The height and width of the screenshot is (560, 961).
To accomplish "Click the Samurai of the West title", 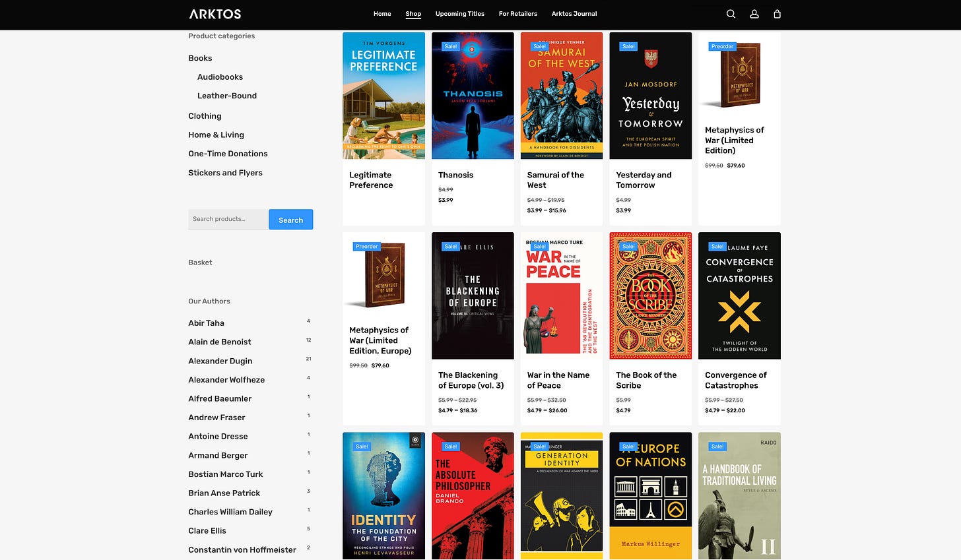I will 556,180.
